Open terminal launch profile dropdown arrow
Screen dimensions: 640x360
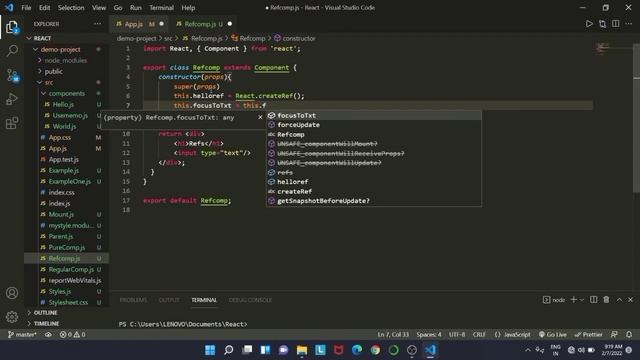tap(582, 300)
